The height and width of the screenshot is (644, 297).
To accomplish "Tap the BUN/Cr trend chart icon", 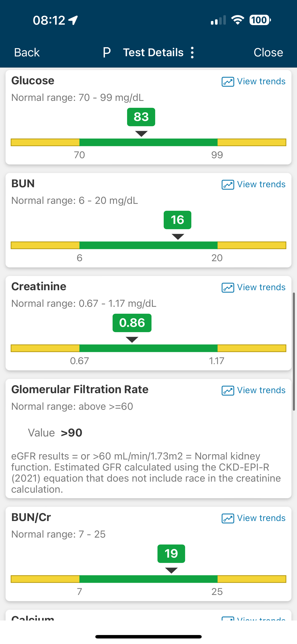I will coord(228,518).
